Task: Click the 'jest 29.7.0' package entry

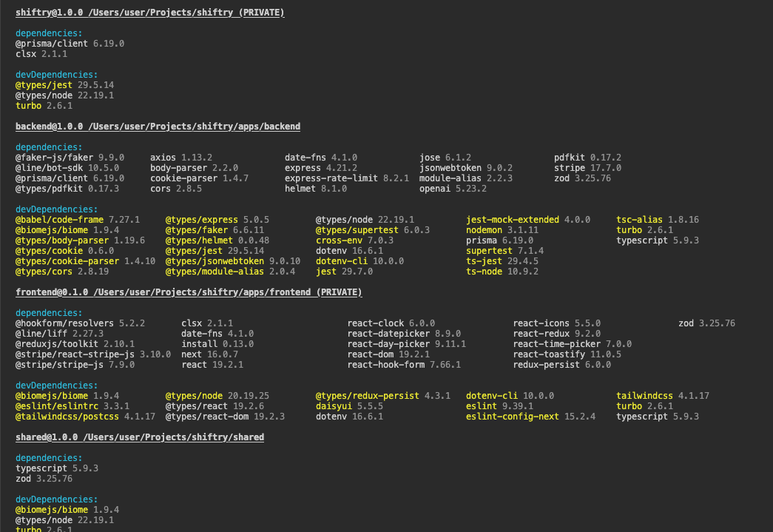Action: [344, 271]
